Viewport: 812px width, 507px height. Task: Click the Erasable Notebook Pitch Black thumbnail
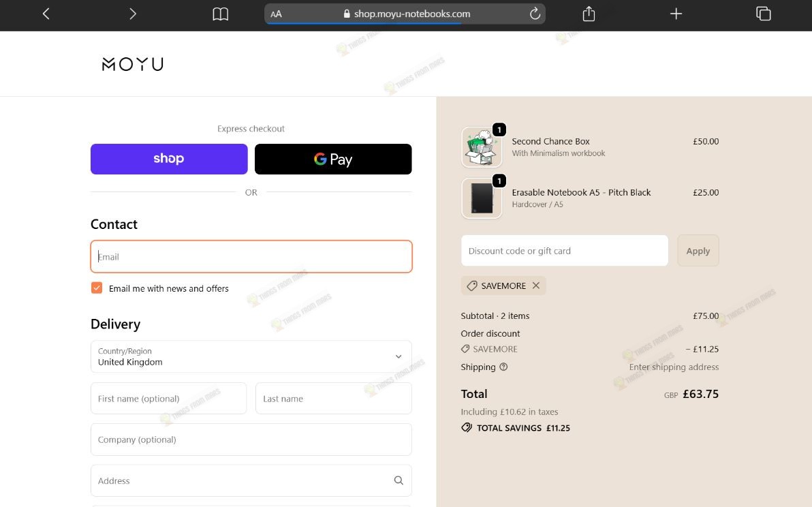pos(482,198)
